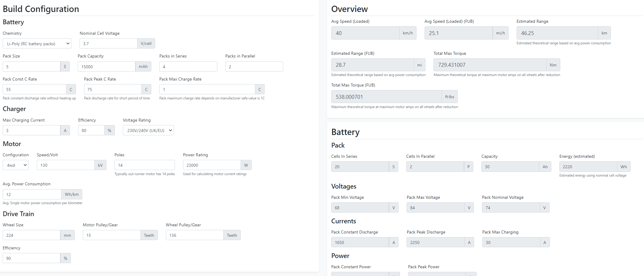Focus the Motor Pulley/Gear teeth field

click(x=112, y=235)
